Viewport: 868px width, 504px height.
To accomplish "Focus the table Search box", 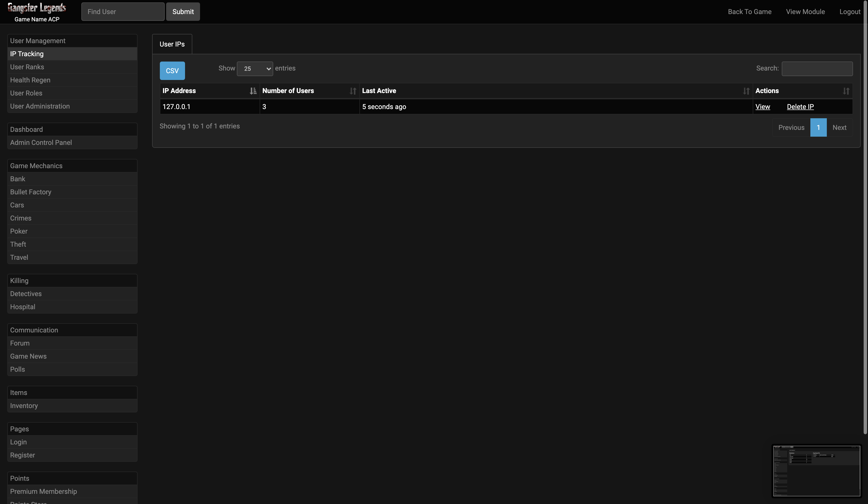I will pos(817,69).
